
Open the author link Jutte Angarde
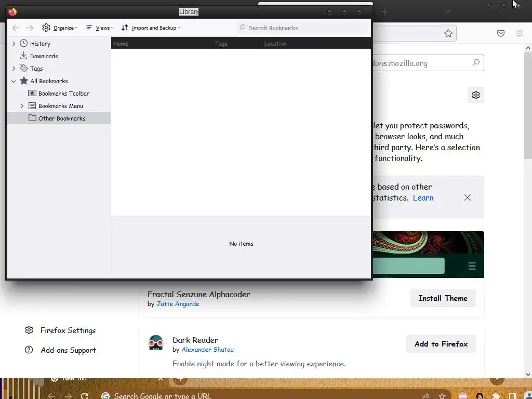(x=178, y=304)
